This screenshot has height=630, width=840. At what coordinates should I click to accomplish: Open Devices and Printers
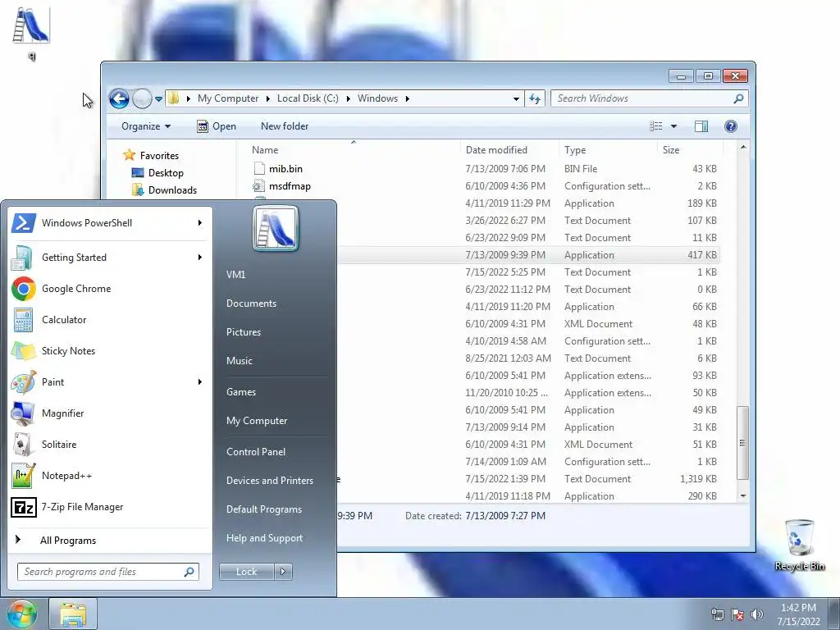tap(269, 481)
